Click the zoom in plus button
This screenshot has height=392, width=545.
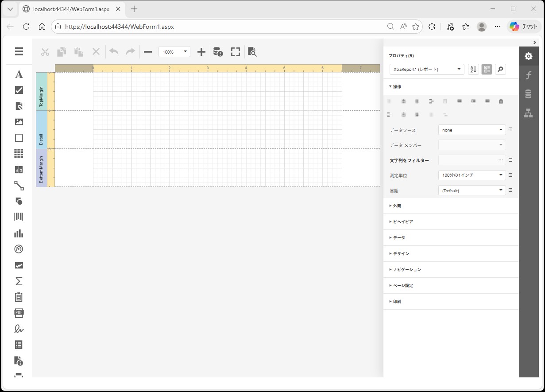pos(201,52)
